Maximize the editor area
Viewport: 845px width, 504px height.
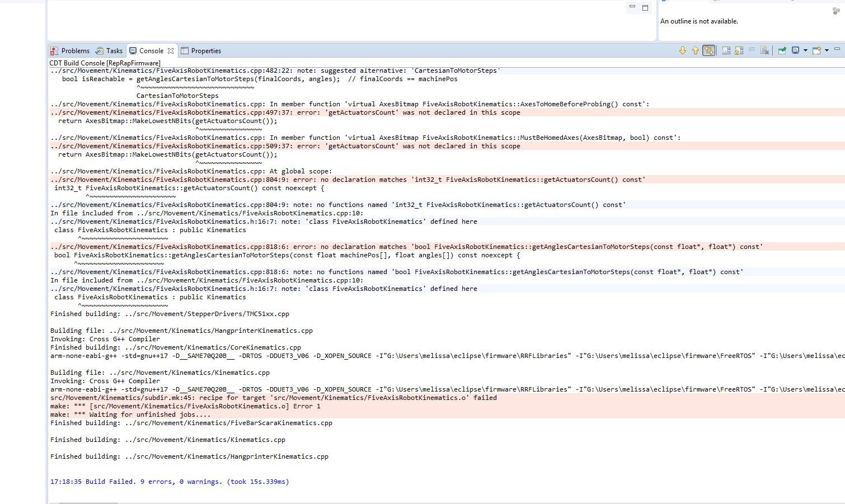645,7
